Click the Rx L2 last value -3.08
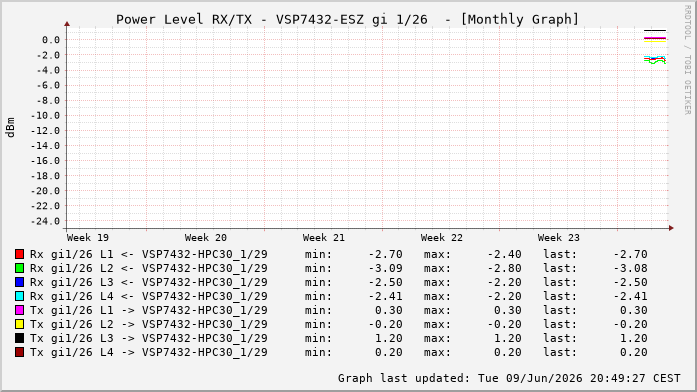This screenshot has width=697, height=392. click(x=630, y=268)
